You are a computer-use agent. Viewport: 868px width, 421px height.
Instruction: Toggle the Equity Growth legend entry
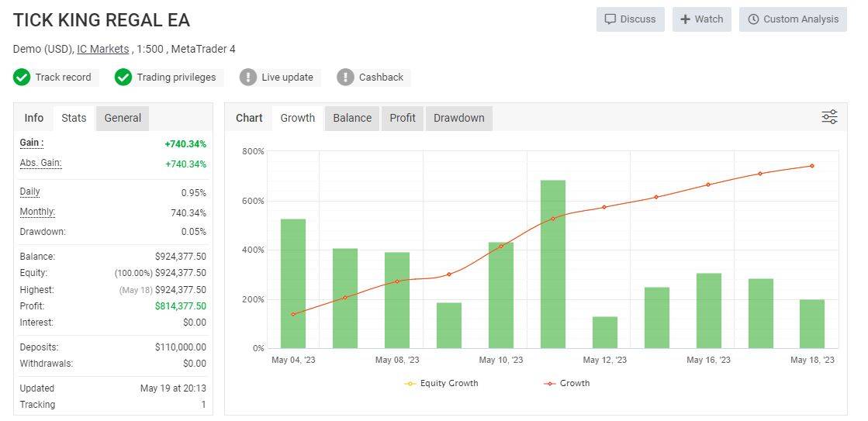pos(441,383)
